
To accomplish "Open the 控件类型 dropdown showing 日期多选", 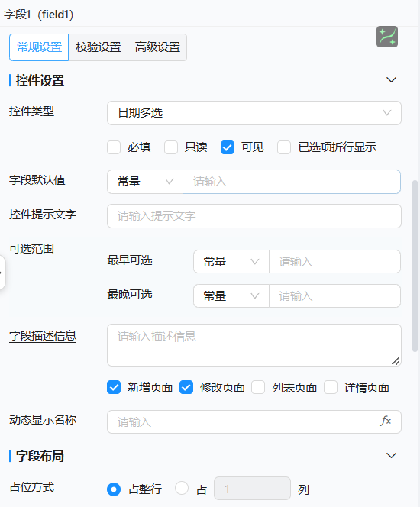I will point(254,113).
